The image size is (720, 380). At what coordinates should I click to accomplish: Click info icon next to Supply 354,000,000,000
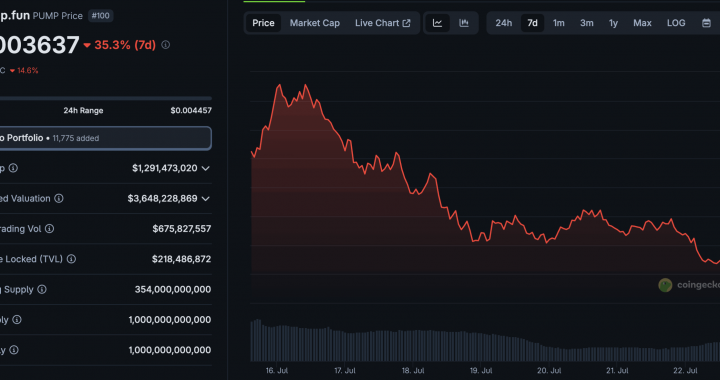tap(42, 289)
